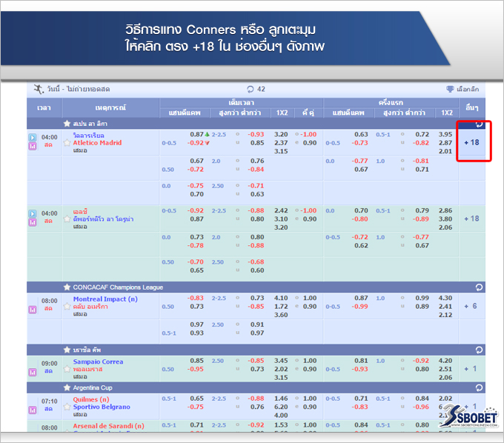The width and height of the screenshot is (504, 443).
Task: Click the อื่นๆ column header
Action: 472,107
